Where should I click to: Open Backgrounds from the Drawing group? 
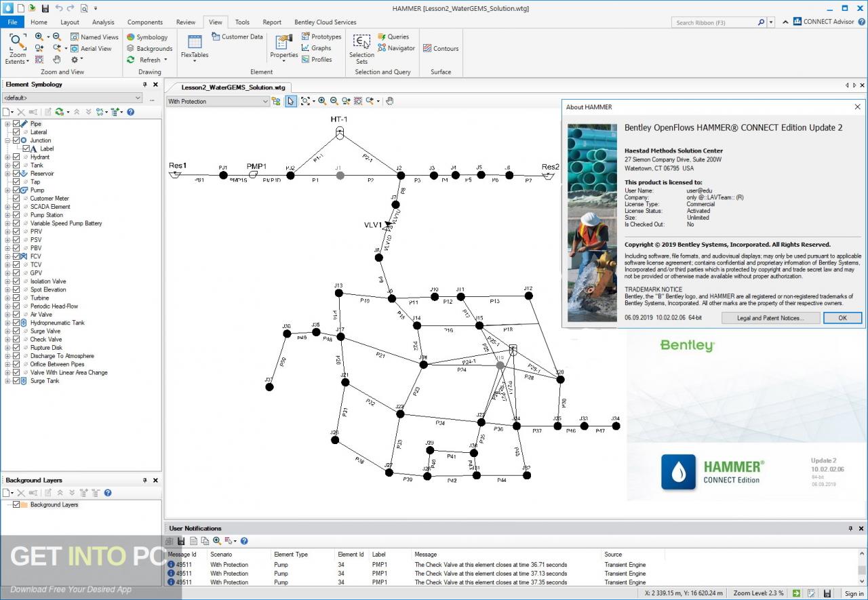pyautogui.click(x=150, y=48)
